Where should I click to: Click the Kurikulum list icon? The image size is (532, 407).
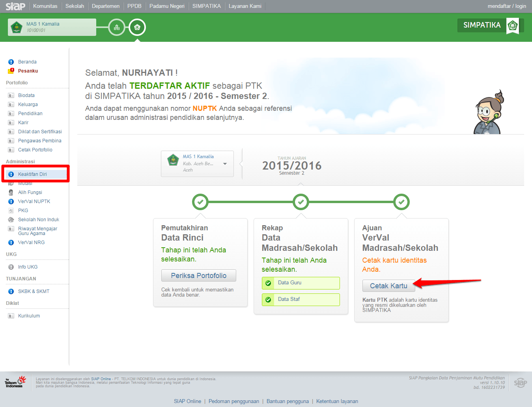(11, 316)
